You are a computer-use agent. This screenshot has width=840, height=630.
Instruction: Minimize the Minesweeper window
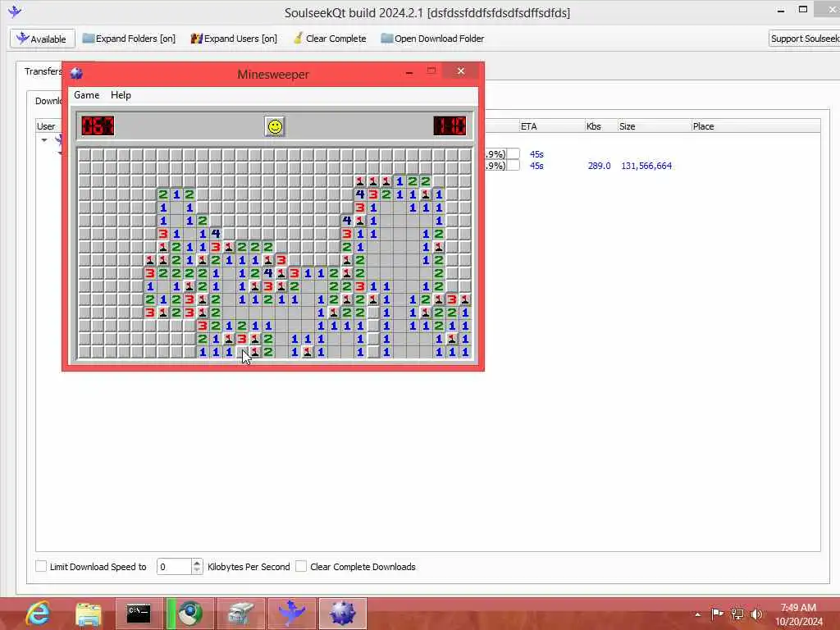(x=409, y=71)
